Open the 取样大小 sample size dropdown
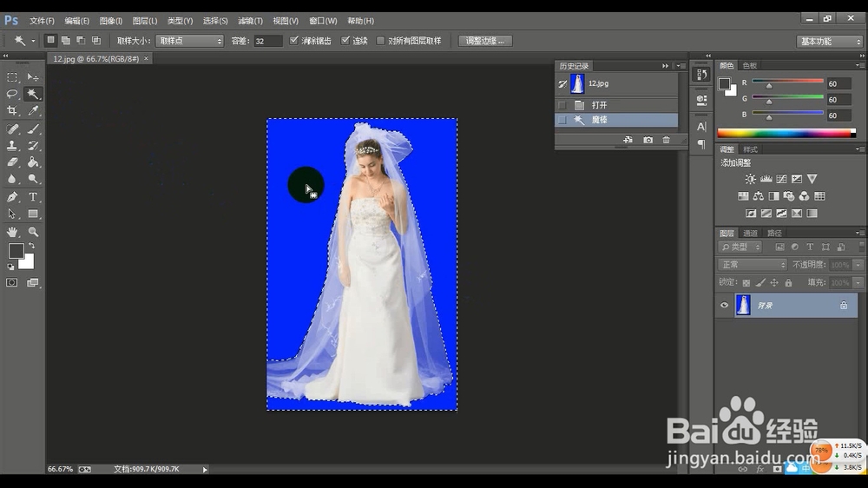Screen dimensions: 868x488 tap(190, 41)
